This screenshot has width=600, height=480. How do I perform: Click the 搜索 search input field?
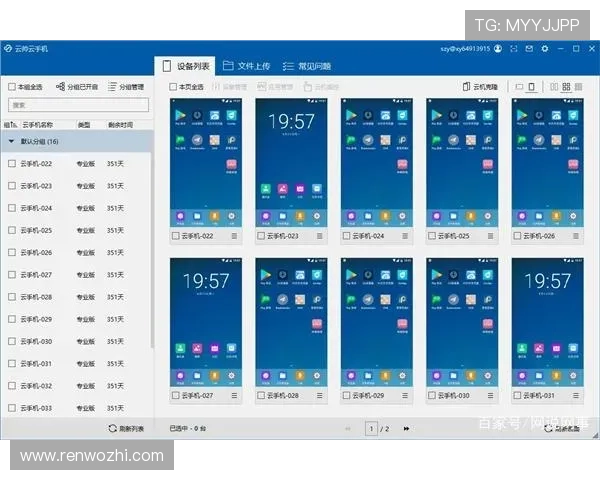pos(77,105)
